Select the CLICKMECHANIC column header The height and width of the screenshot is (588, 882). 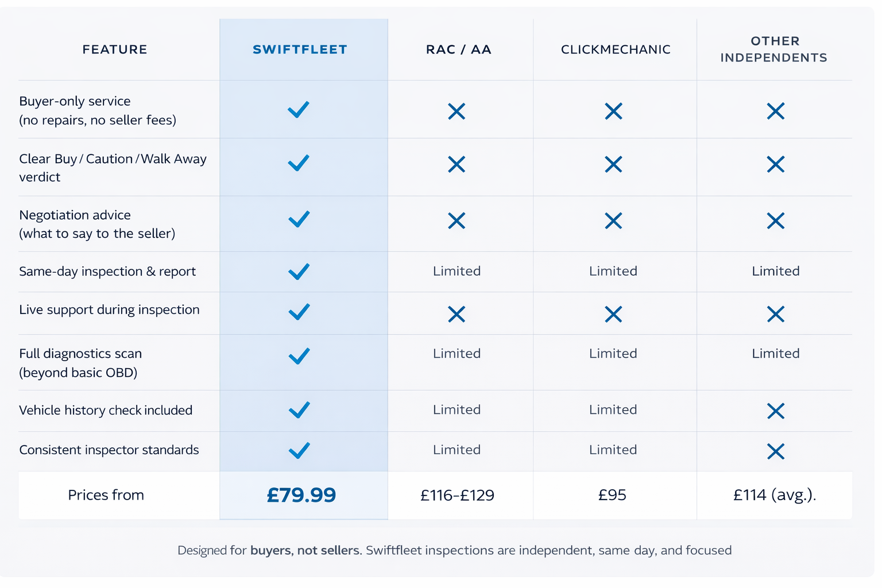coord(616,50)
